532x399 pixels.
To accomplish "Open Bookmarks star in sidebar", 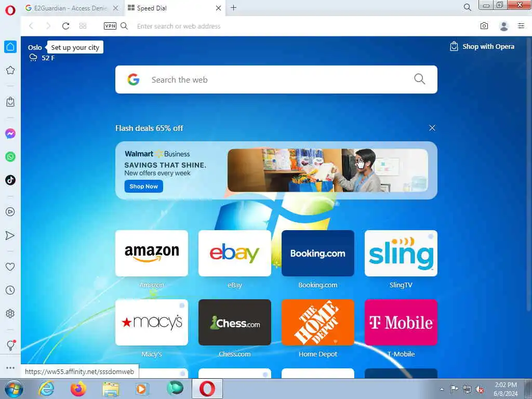I will pyautogui.click(x=10, y=70).
